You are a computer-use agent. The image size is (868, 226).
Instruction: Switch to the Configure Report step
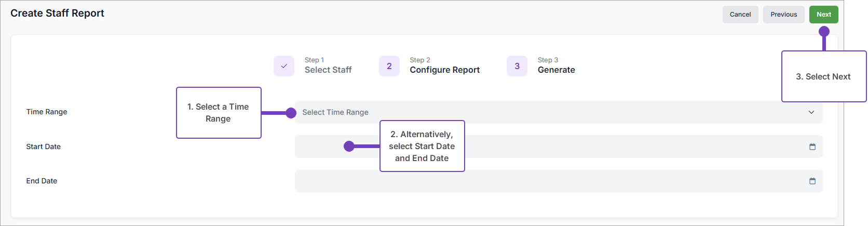pos(444,70)
